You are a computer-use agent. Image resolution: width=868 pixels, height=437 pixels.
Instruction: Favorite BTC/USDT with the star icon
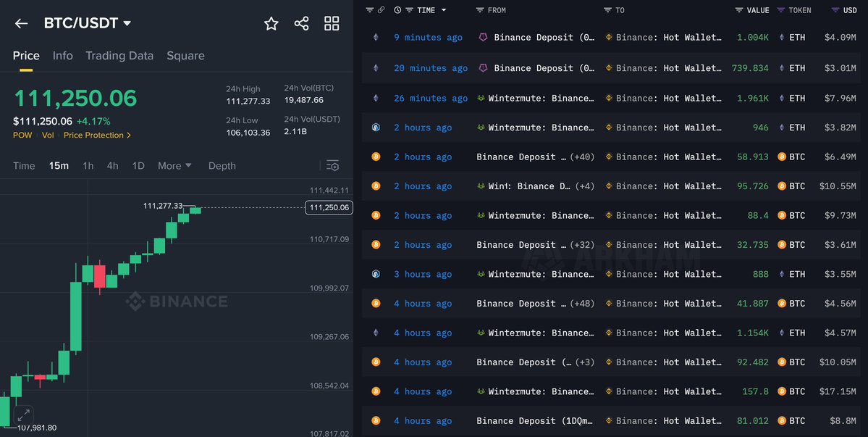[x=271, y=23]
